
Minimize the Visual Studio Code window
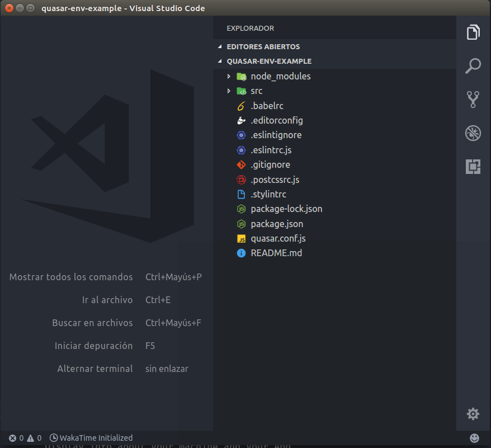click(x=20, y=8)
